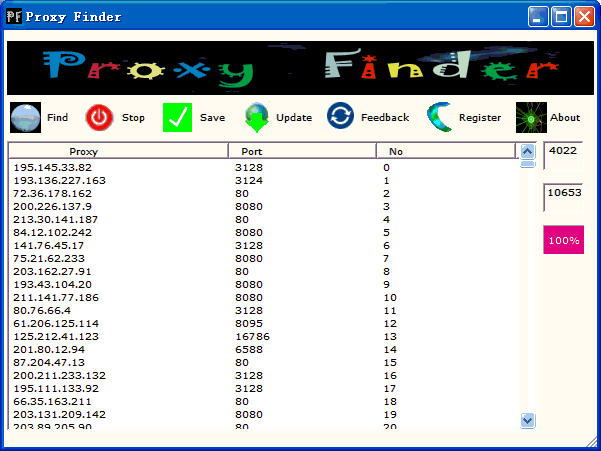Click the No column header
Screen dimensions: 601x451
[445, 151]
